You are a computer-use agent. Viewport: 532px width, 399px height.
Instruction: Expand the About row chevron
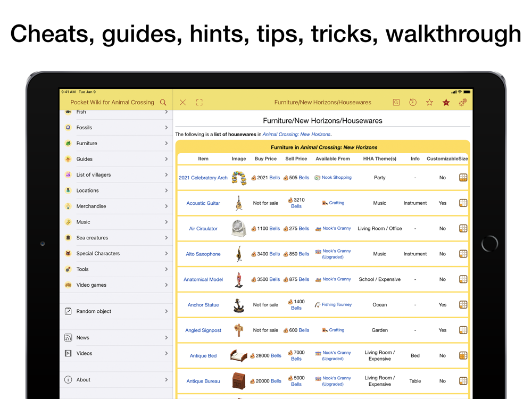click(166, 380)
